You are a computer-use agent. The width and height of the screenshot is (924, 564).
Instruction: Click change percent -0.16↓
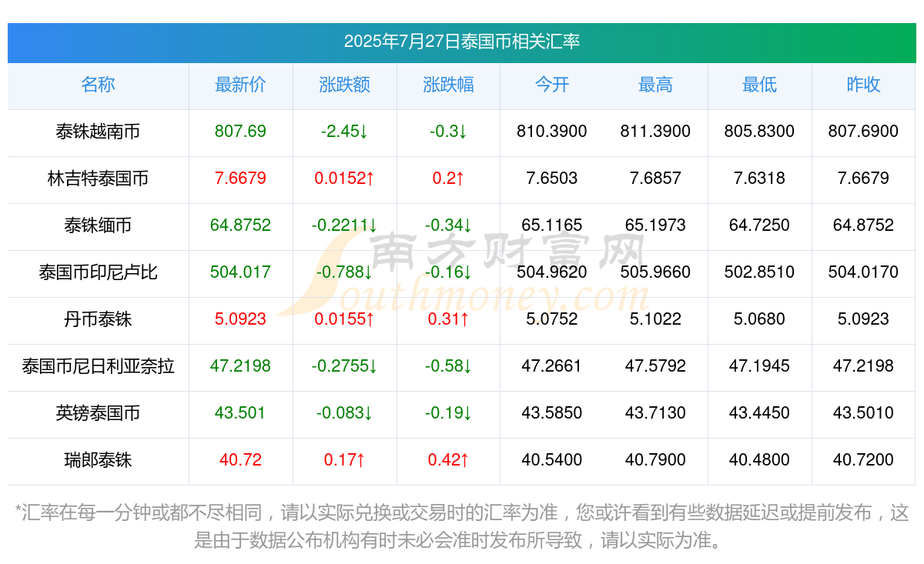click(x=448, y=272)
